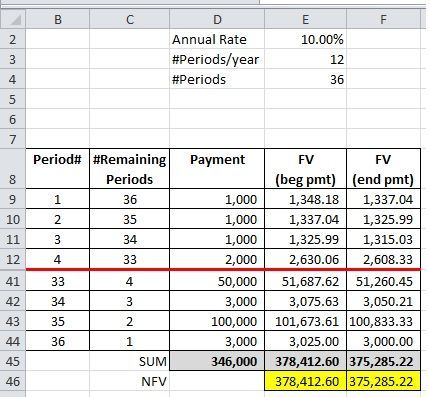Click the yellow 378,412.60 NFV cell
This screenshot has height=397, width=429.
point(305,381)
